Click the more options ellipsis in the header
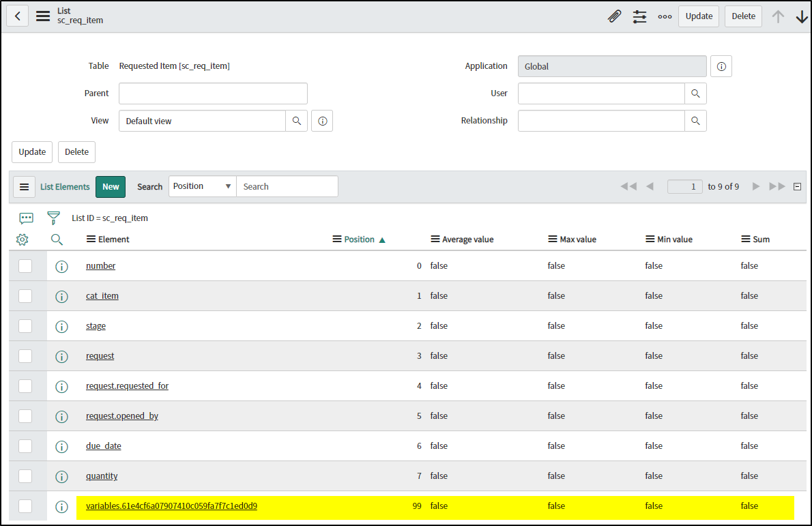Viewport: 812px width, 526px height. (x=665, y=16)
